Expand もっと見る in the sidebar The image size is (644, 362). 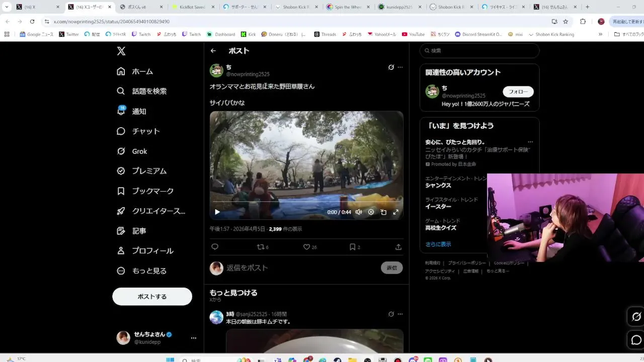[x=141, y=270]
